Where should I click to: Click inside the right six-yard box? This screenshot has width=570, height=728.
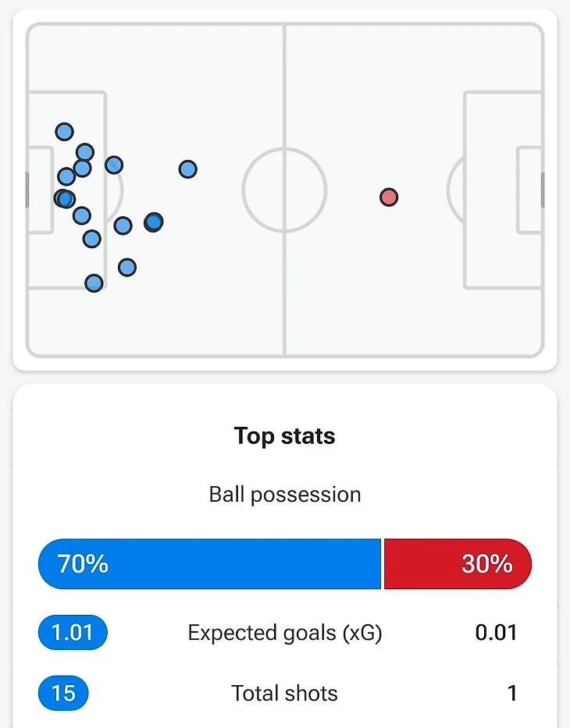tap(529, 190)
